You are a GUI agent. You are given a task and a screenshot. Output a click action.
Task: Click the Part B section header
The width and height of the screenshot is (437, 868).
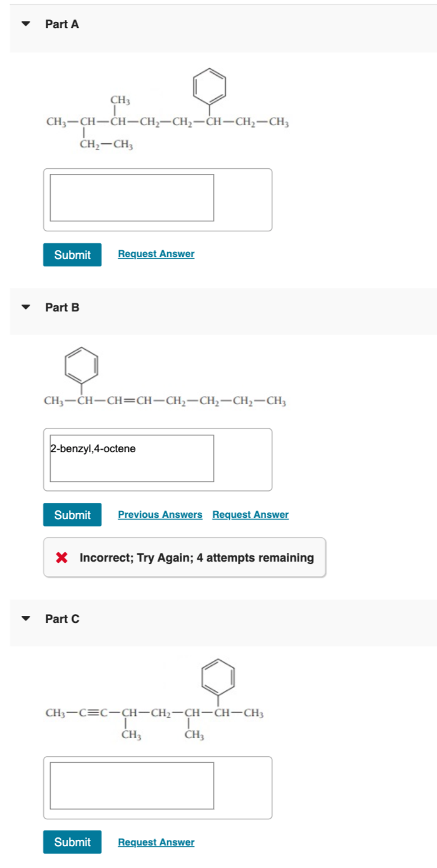(x=61, y=307)
